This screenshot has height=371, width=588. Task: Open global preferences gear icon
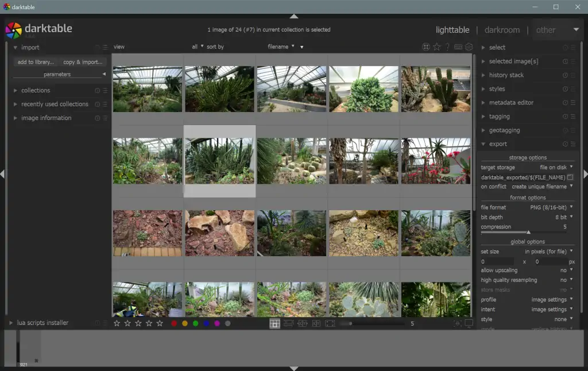[x=469, y=47]
